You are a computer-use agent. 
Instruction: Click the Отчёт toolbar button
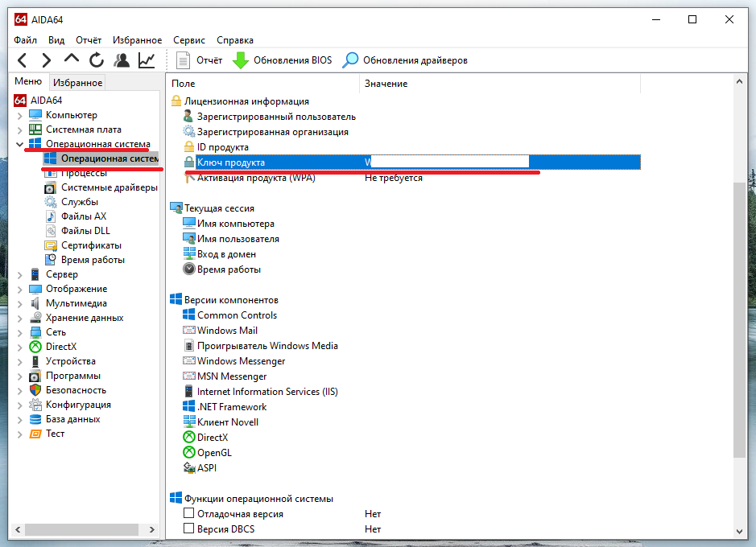coord(199,60)
